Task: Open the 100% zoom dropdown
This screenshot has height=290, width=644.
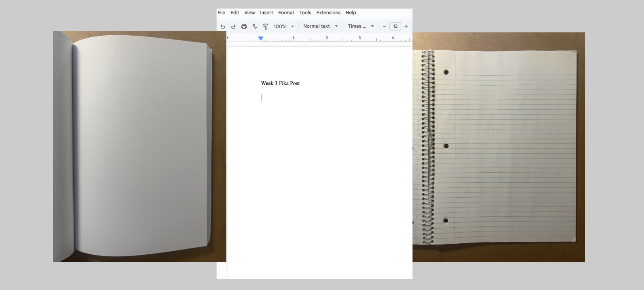Action: point(284,27)
